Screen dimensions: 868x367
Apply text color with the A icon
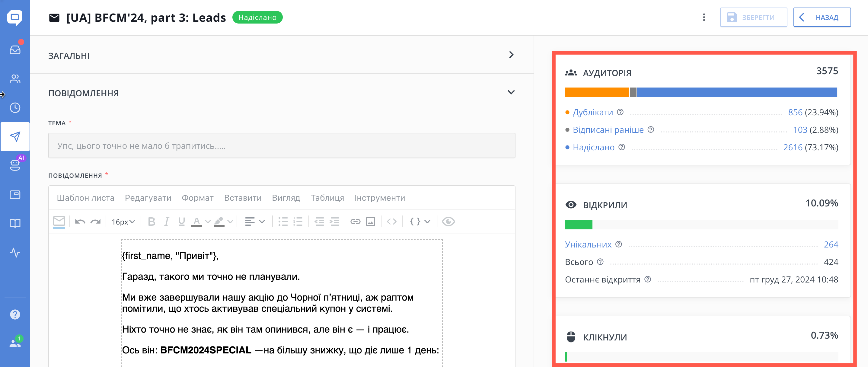pos(197,222)
